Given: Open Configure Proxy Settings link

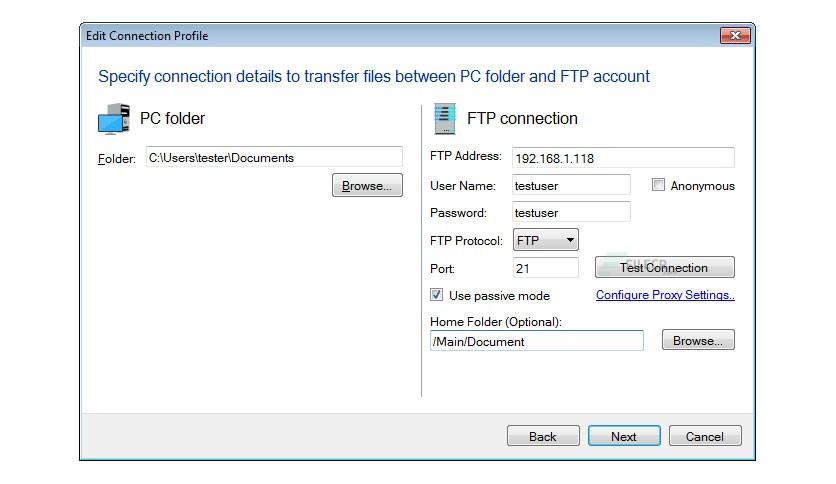Looking at the screenshot, I should point(665,295).
